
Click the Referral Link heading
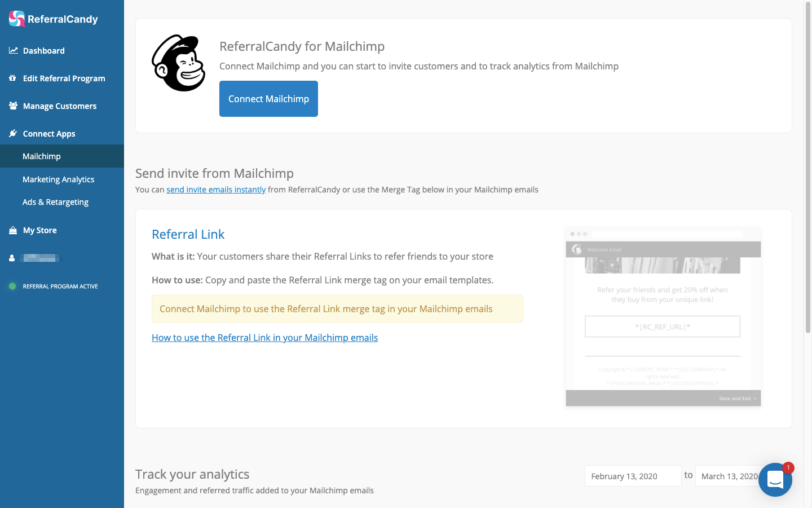188,234
